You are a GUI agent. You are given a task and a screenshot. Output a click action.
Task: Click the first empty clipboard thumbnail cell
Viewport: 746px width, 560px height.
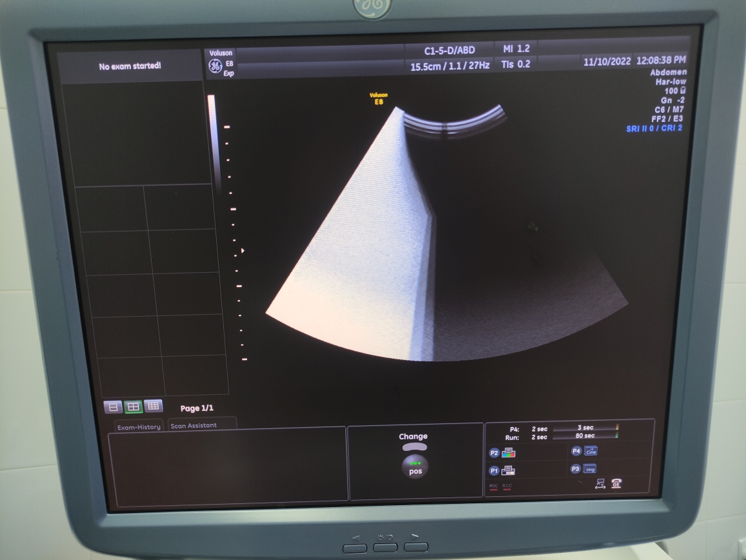110,208
